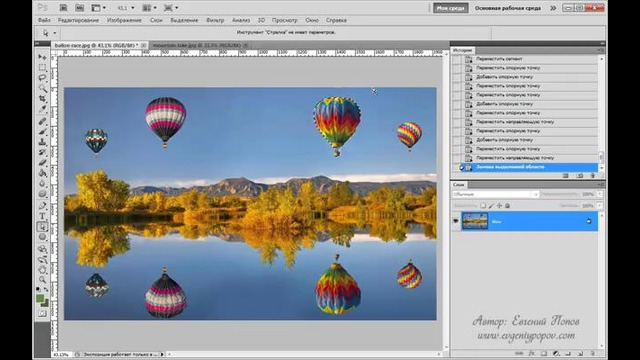The width and height of the screenshot is (640, 360).
Task: Expand the workspace list chevron
Action: pos(553,8)
